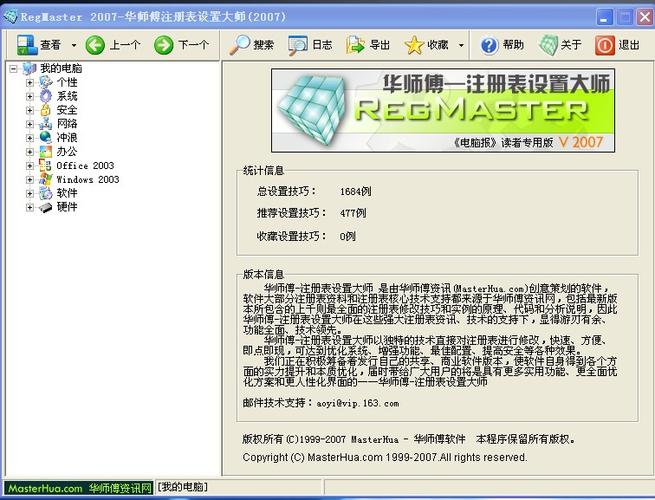The width and height of the screenshot is (655, 500).
Task: Click the 安全 padlock icon
Action: (46, 110)
